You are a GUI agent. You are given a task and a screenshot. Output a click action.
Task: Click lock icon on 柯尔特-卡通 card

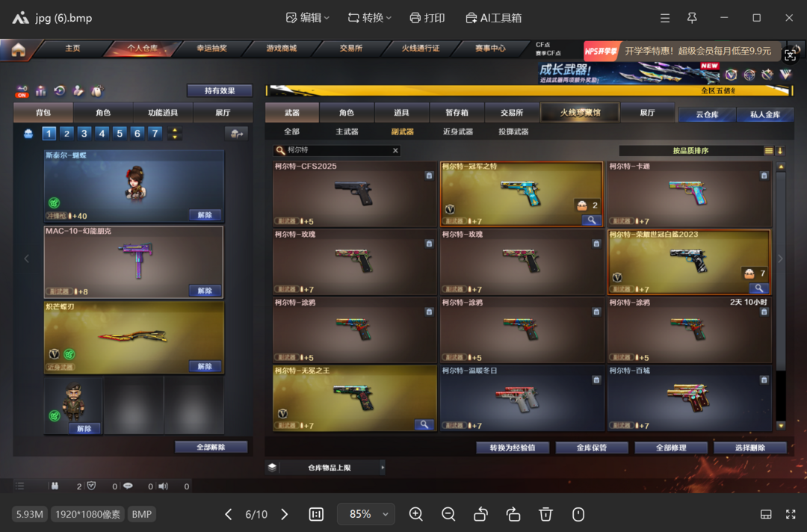point(764,176)
